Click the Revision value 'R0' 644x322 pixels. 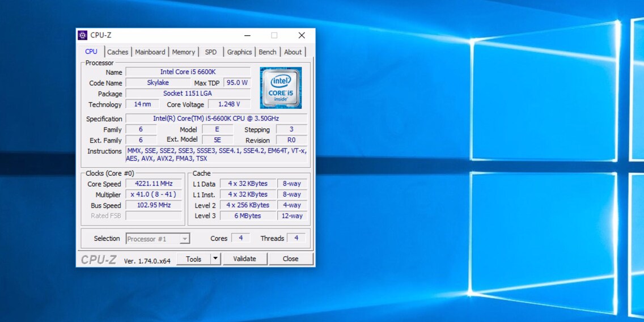[291, 139]
